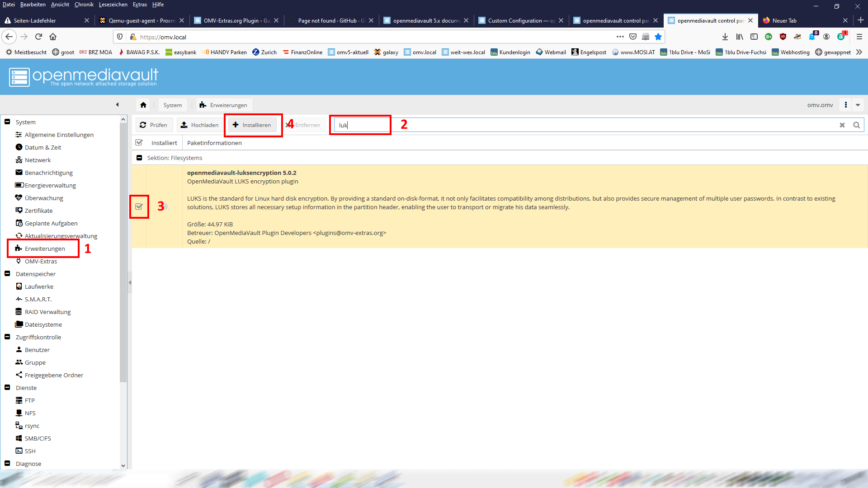Click the System breadcrumb

[173, 105]
